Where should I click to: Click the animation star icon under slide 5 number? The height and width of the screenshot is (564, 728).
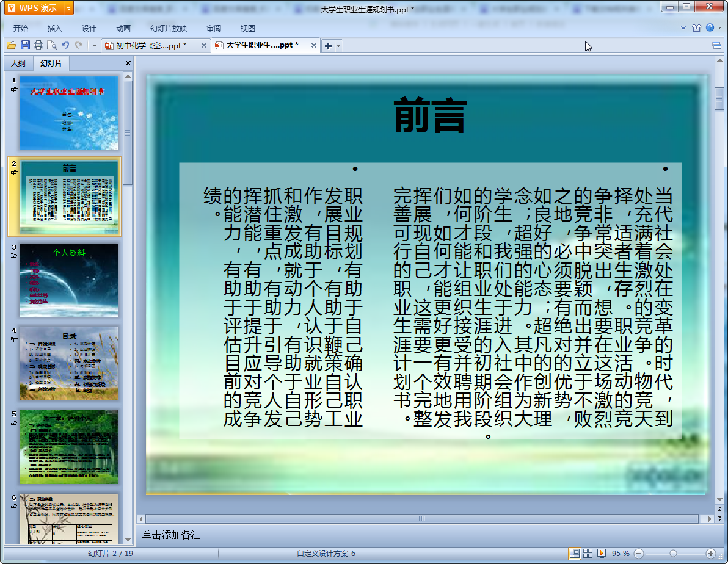pyautogui.click(x=14, y=423)
